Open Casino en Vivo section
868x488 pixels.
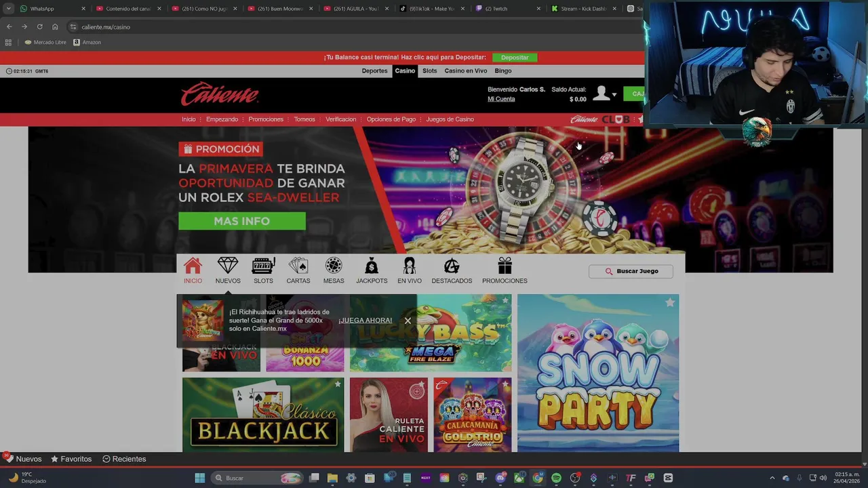tap(466, 70)
